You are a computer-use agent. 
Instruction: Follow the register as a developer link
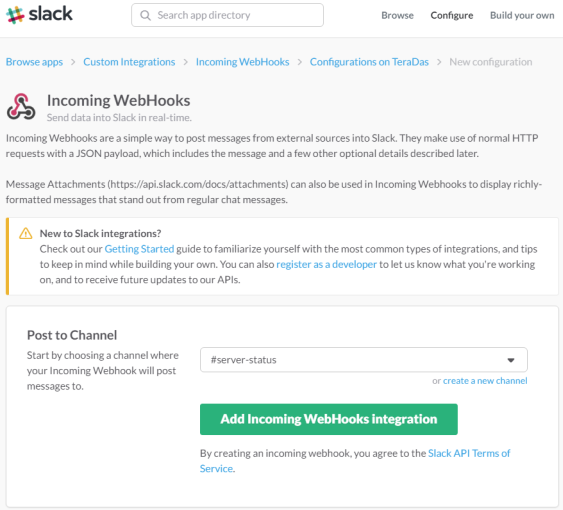pos(326,264)
